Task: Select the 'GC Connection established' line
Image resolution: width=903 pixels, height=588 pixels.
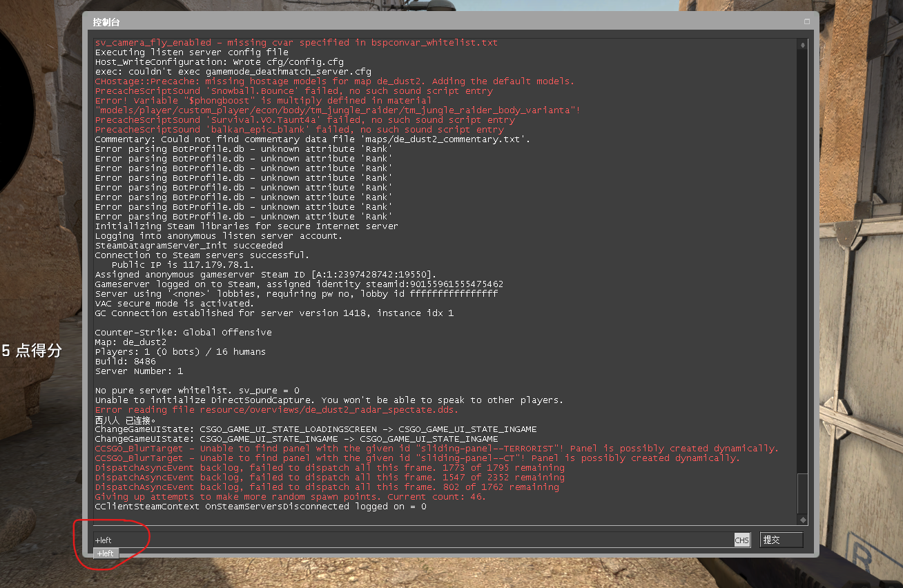Action: [274, 313]
